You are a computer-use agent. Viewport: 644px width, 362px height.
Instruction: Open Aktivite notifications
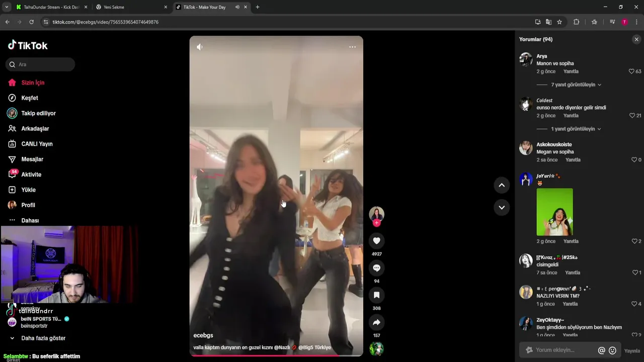pos(31,174)
